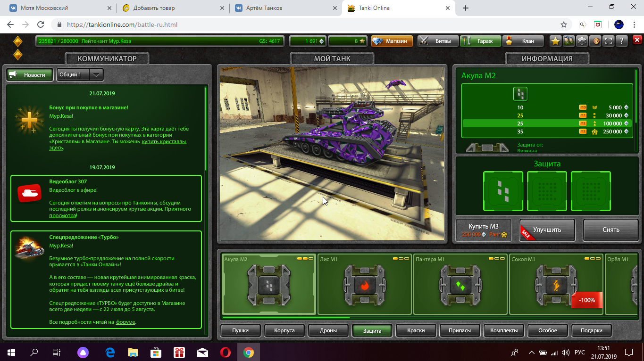Open the Магазин shop button
Viewport: 644px width, 361px height.
392,41
